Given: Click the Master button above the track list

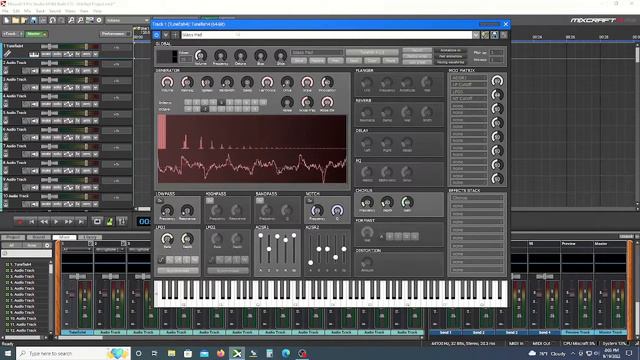Looking at the screenshot, I should (x=36, y=34).
